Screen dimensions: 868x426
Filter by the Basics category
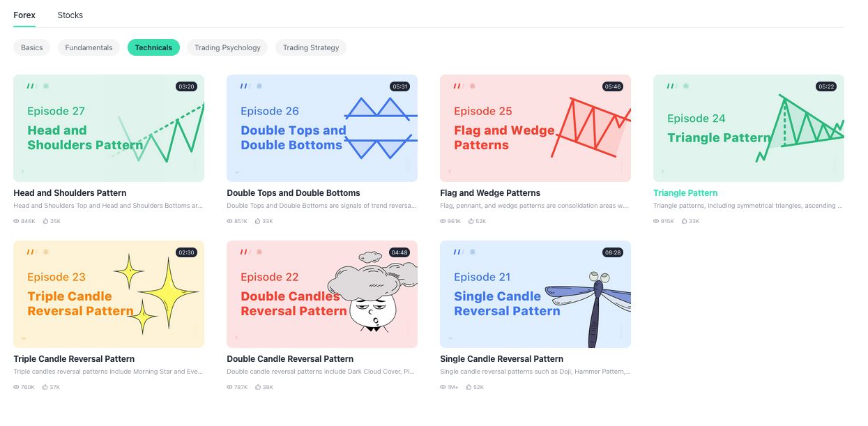pyautogui.click(x=32, y=47)
